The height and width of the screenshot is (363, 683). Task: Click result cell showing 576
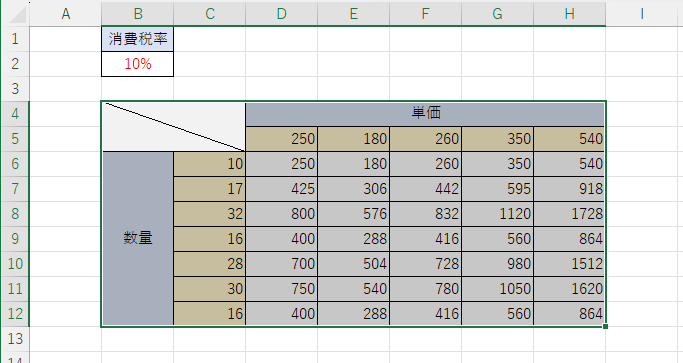354,214
